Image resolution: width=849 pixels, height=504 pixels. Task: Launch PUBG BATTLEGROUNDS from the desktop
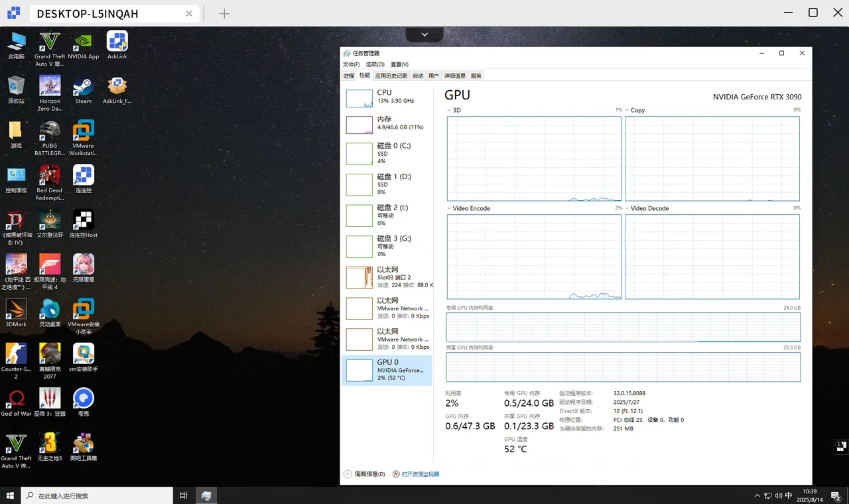50,138
